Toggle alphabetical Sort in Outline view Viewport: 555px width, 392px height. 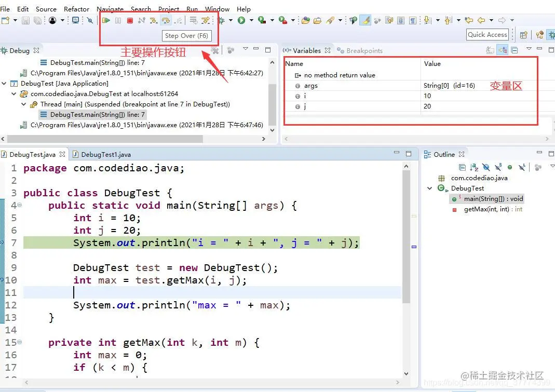tap(474, 167)
